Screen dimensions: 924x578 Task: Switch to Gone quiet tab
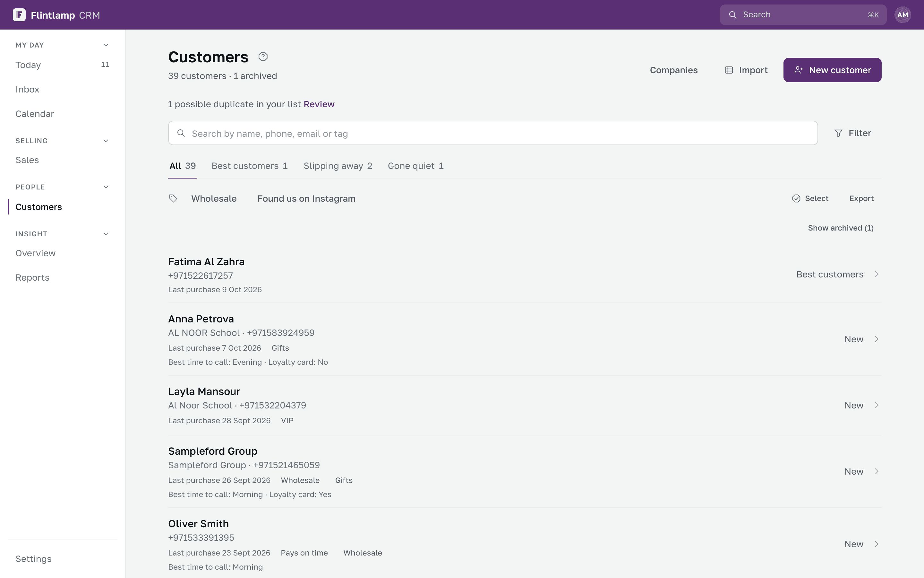[x=416, y=166]
